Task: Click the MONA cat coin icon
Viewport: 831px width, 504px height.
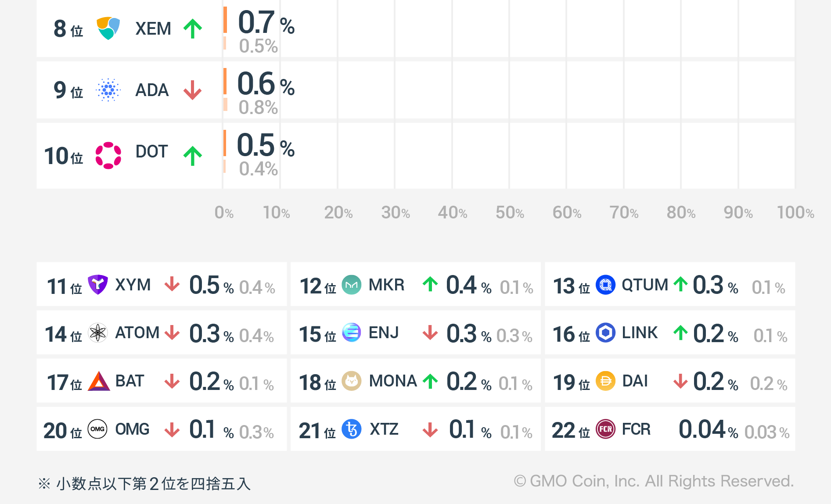Action: click(x=351, y=381)
